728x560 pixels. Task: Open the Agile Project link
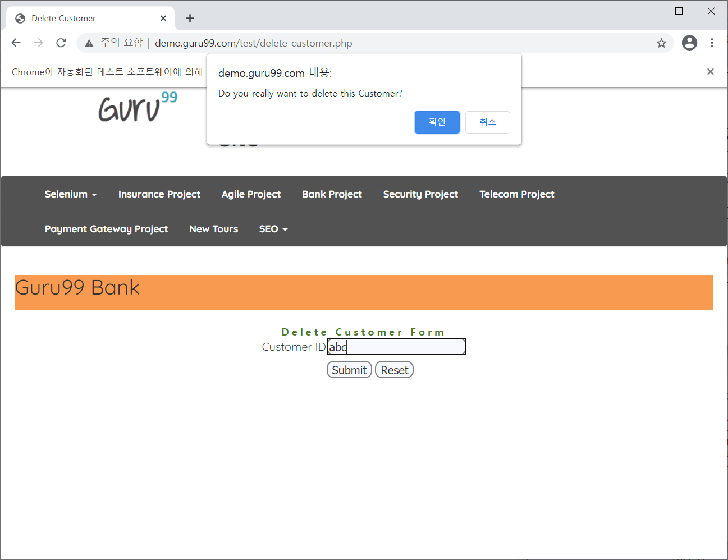pos(251,194)
